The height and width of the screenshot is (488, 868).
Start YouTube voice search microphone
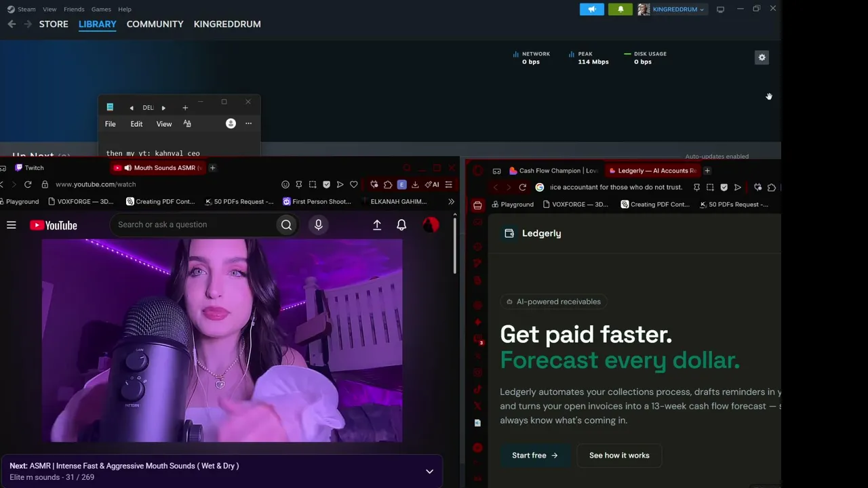318,225
